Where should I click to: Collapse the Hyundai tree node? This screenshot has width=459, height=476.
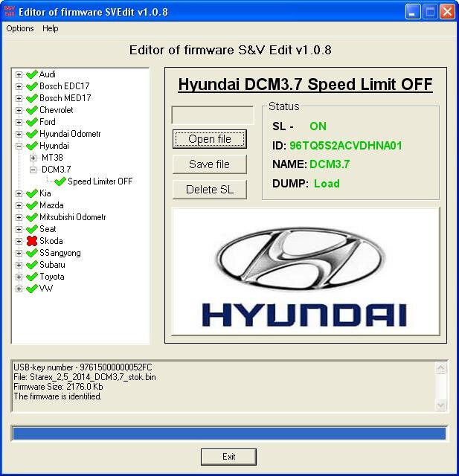[19, 146]
